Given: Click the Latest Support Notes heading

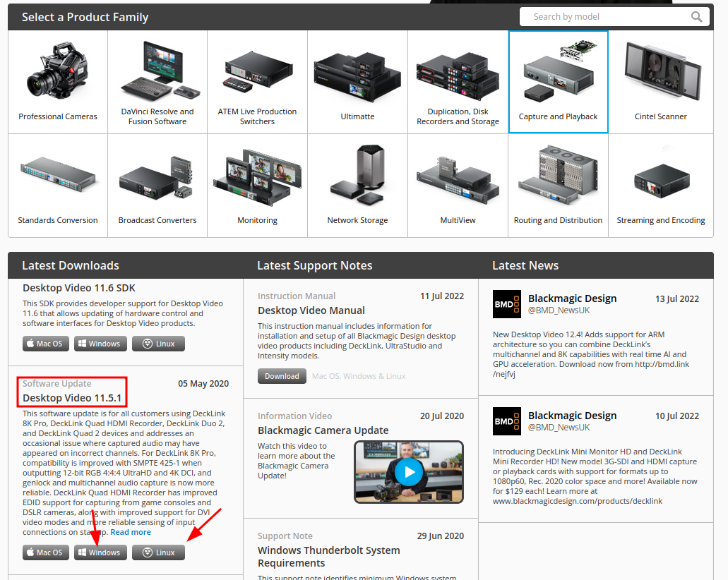Looking at the screenshot, I should click(x=315, y=265).
